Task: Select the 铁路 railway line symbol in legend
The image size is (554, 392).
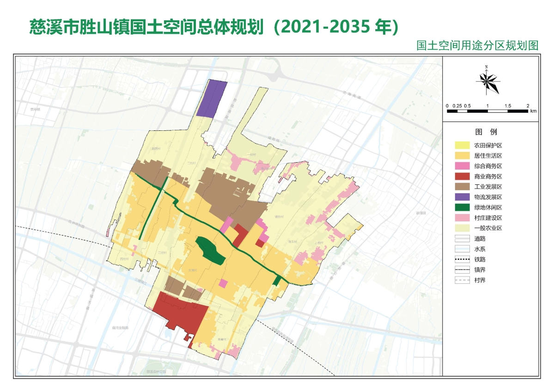Action: click(x=462, y=259)
